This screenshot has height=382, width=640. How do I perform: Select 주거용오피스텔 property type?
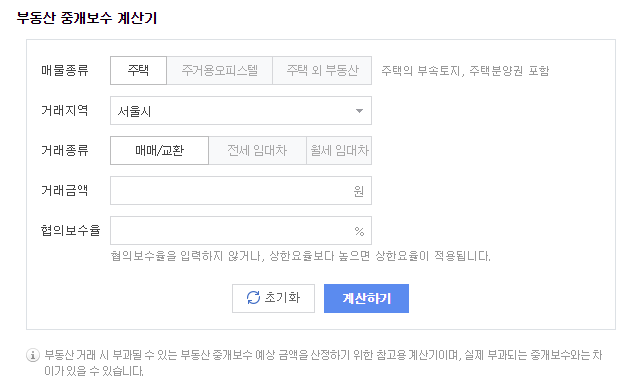(x=220, y=71)
